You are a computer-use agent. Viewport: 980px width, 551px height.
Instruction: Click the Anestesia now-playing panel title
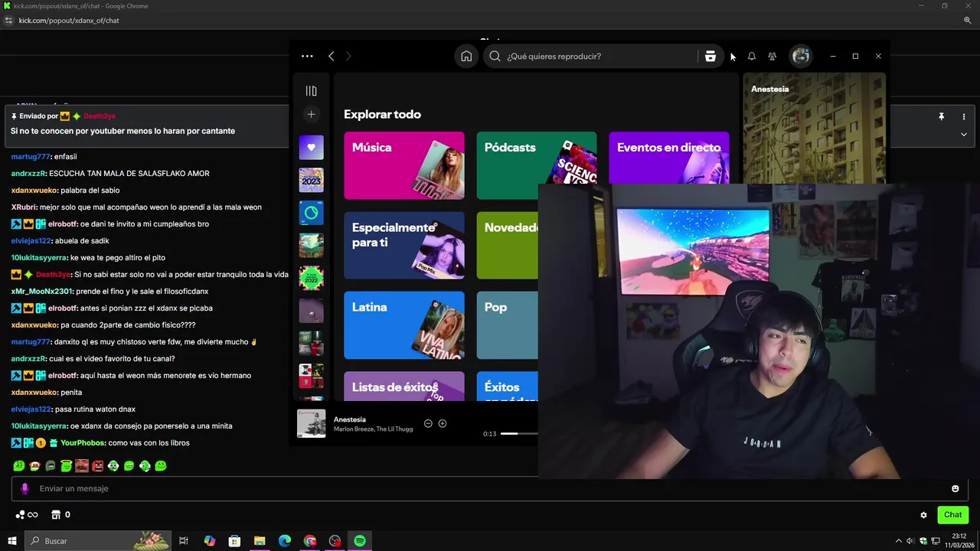click(769, 89)
